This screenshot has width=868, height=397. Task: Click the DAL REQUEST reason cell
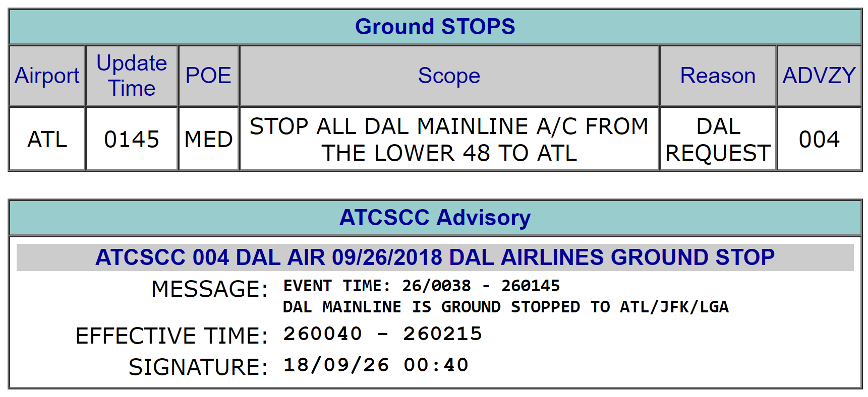[718, 139]
